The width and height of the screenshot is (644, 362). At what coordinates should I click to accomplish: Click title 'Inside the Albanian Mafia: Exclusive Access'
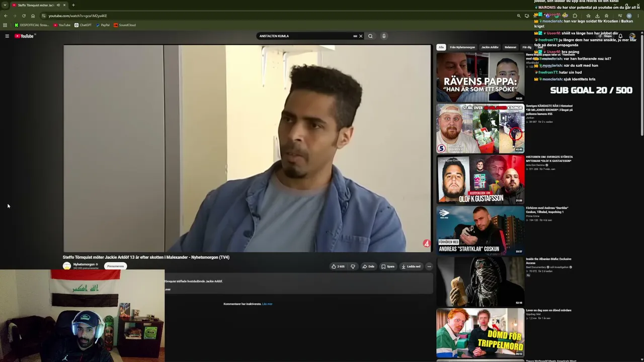tap(549, 260)
